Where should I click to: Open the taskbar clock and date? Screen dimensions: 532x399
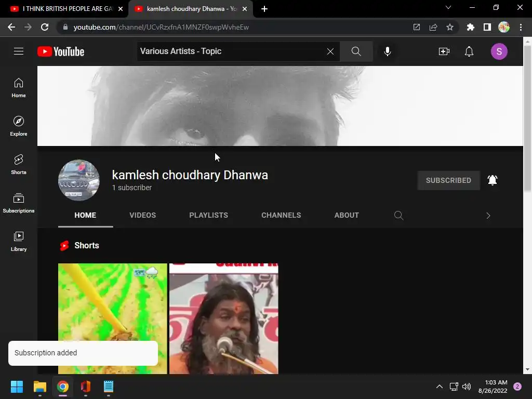point(493,387)
